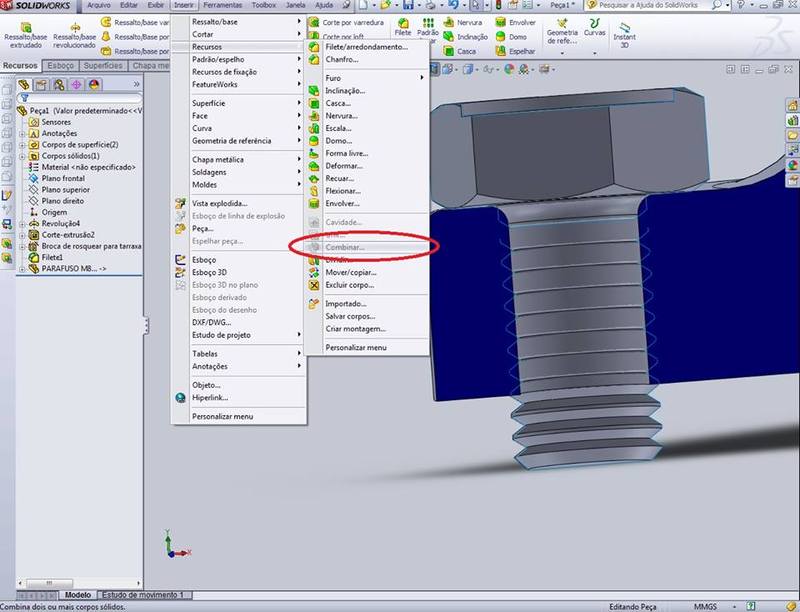Viewport: 800px width, 612px height.
Task: Switch to Estudo de movimento 1 tab
Action: [x=143, y=595]
